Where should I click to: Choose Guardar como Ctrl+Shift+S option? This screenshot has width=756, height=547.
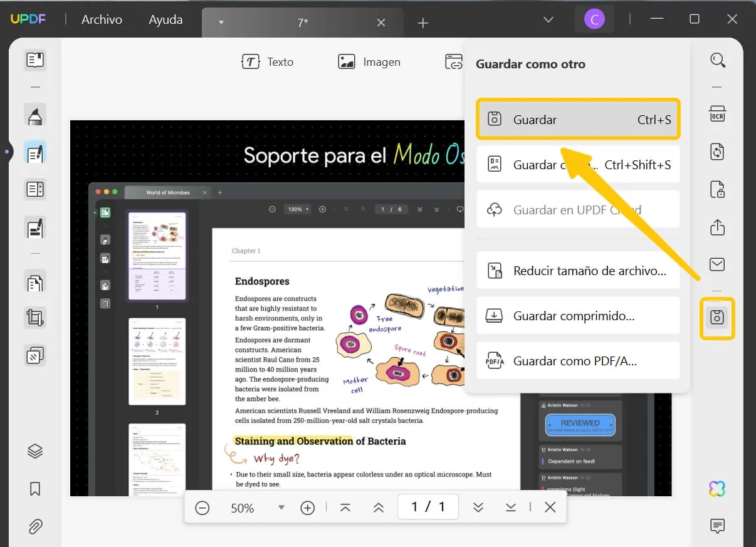pyautogui.click(x=578, y=164)
